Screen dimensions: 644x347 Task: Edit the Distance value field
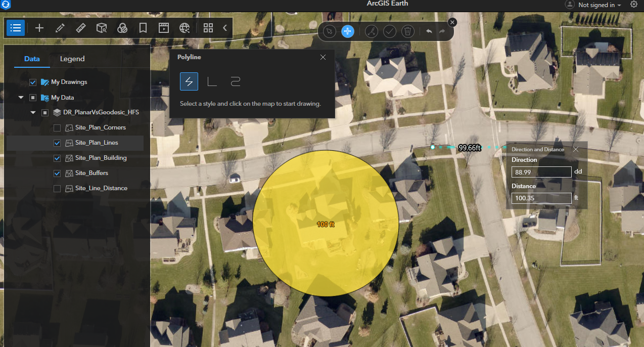pyautogui.click(x=541, y=198)
